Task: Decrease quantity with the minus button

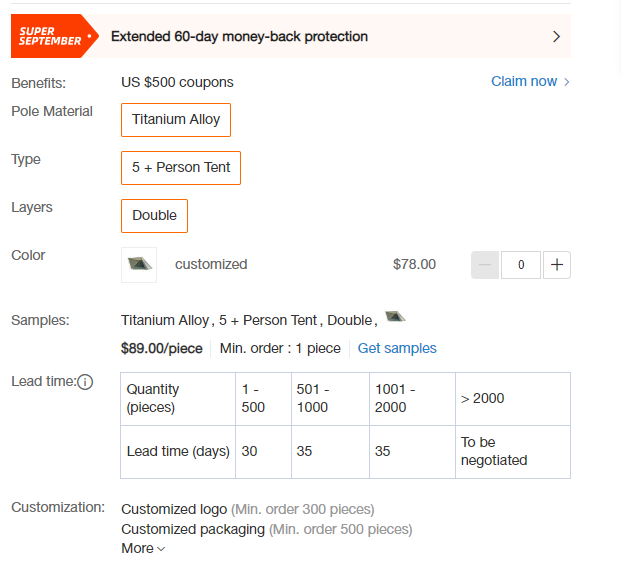Action: click(485, 265)
